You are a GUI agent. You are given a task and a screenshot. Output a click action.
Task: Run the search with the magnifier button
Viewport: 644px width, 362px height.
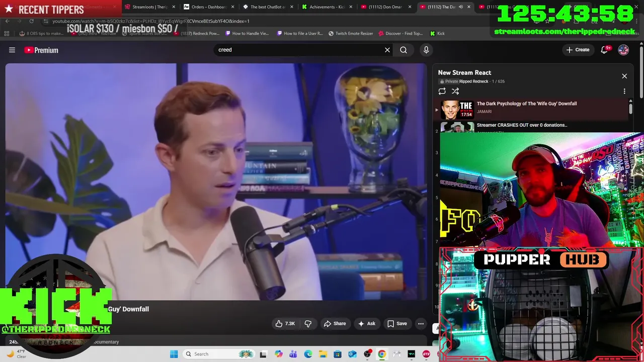coord(404,50)
